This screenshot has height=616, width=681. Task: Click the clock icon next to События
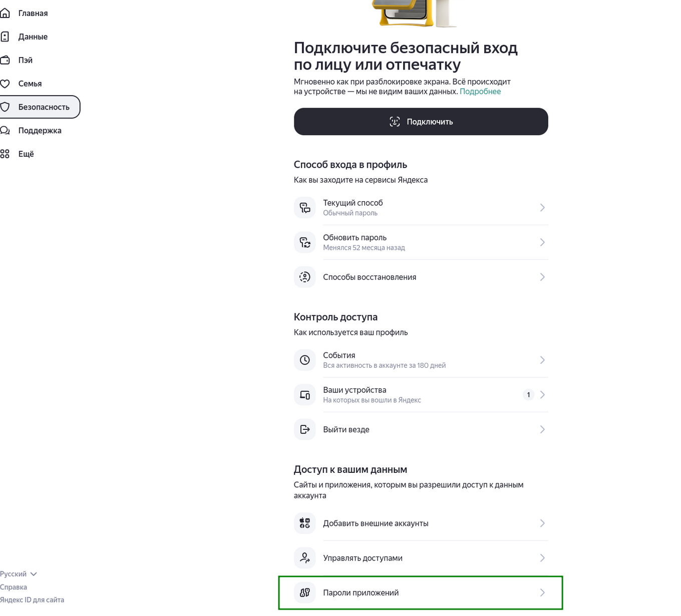pos(304,360)
